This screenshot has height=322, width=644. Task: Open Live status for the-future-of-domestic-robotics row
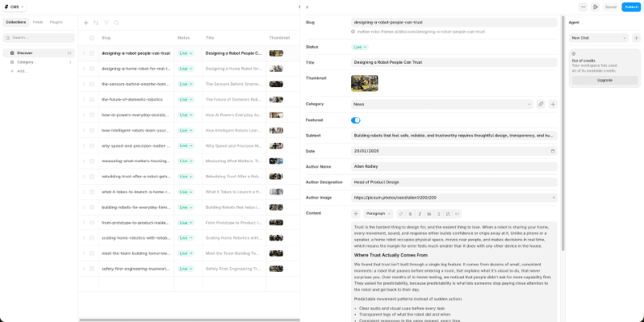tap(186, 99)
